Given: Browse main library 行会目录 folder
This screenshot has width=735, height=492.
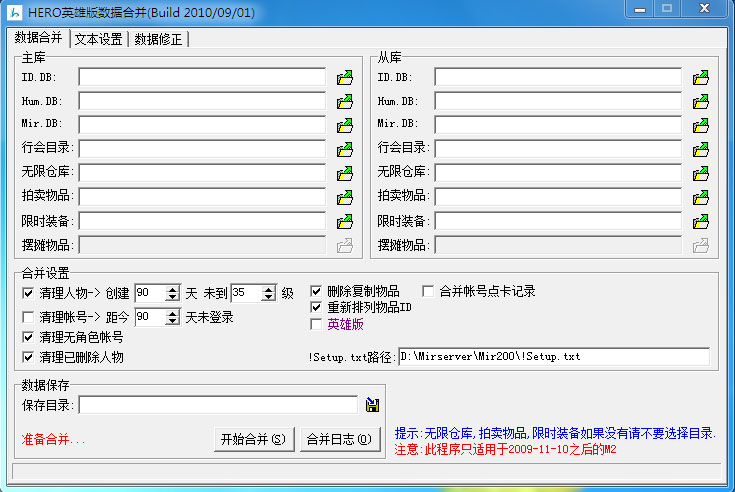Looking at the screenshot, I should click(345, 149).
